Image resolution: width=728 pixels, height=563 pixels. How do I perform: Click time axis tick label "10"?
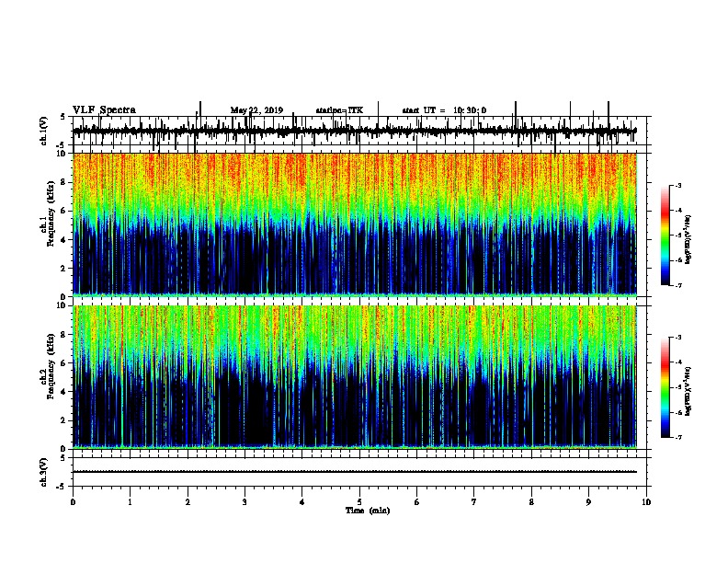pyautogui.click(x=646, y=502)
